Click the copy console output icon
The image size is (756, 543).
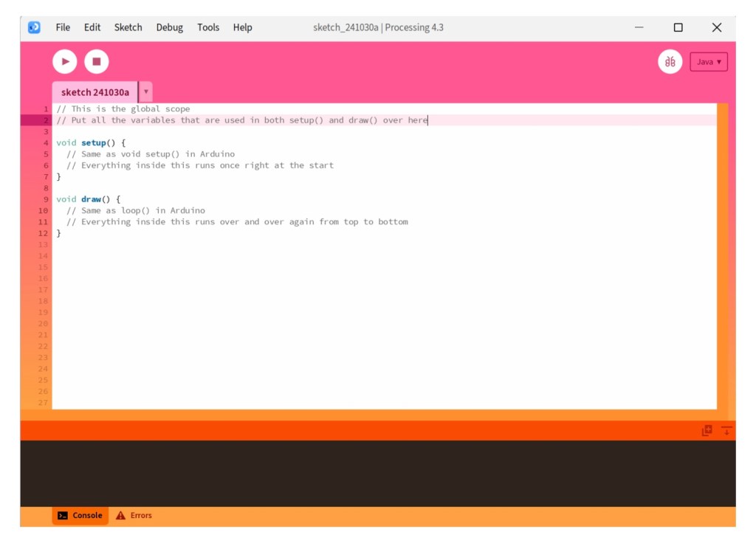(707, 431)
